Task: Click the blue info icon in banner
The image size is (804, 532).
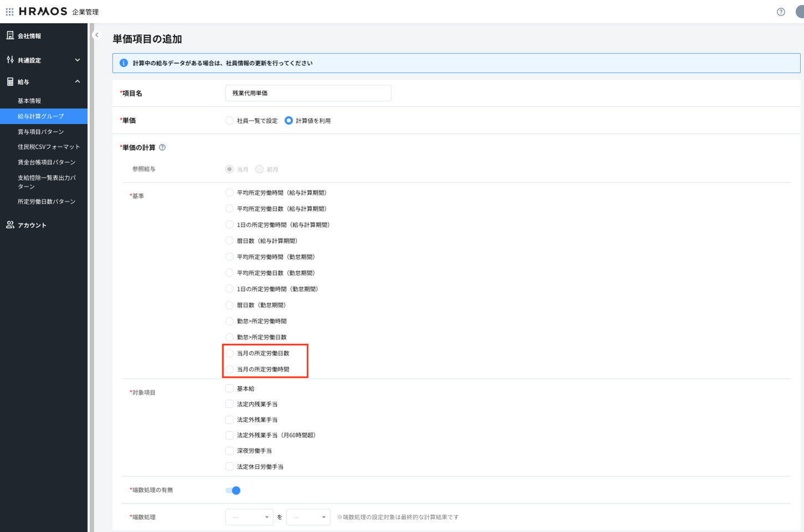Action: 124,63
